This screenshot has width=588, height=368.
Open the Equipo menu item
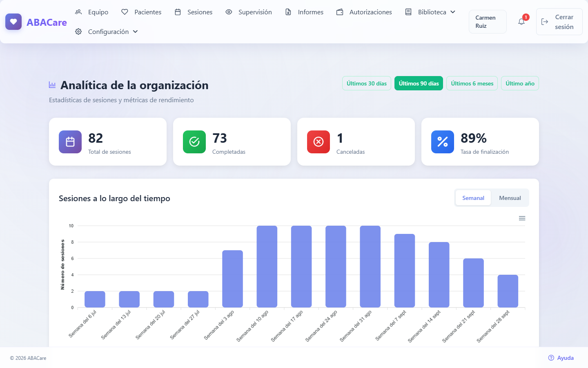(x=92, y=12)
